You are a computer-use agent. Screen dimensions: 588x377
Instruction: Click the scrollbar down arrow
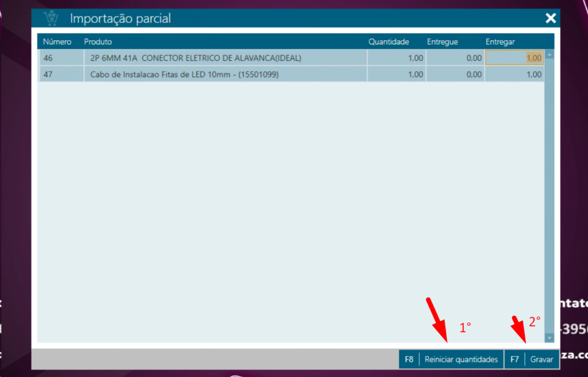[549, 338]
